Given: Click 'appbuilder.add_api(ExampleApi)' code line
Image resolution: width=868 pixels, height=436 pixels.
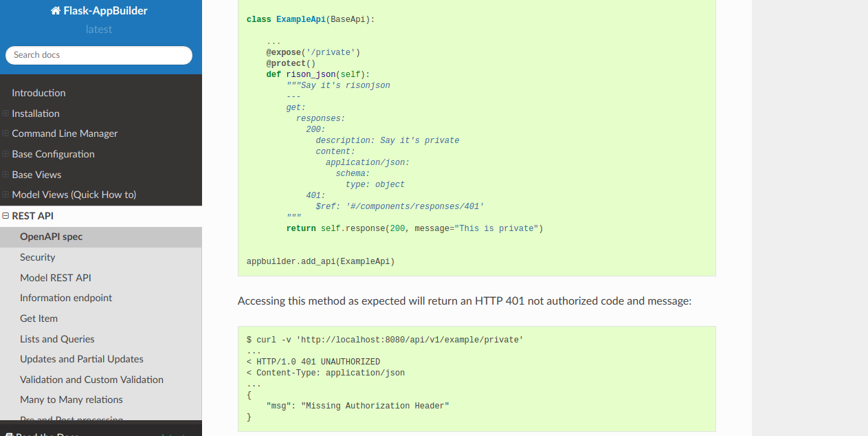Looking at the screenshot, I should (321, 261).
